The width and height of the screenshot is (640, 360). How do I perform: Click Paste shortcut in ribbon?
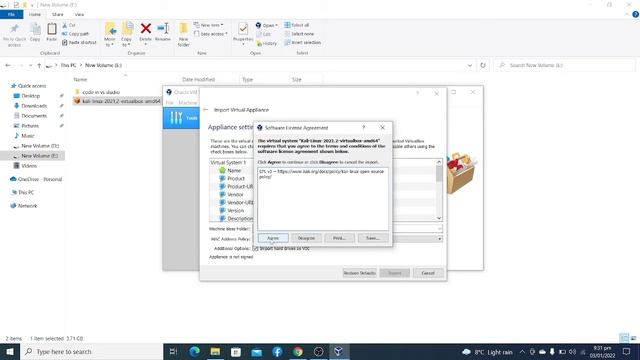click(80, 42)
